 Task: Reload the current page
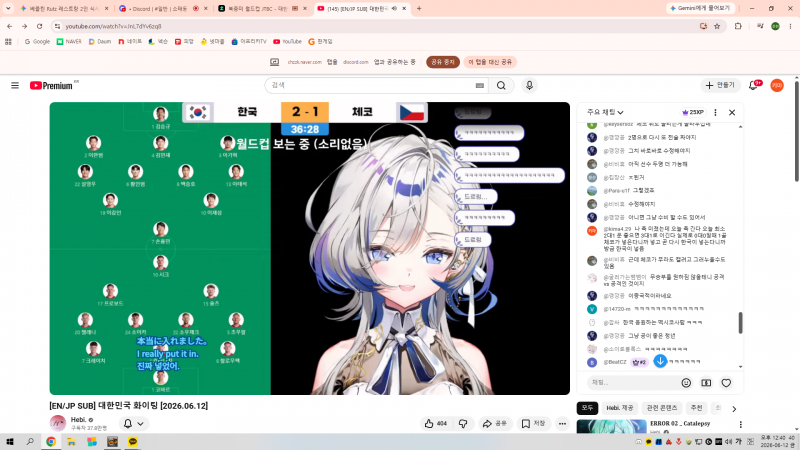[x=40, y=26]
